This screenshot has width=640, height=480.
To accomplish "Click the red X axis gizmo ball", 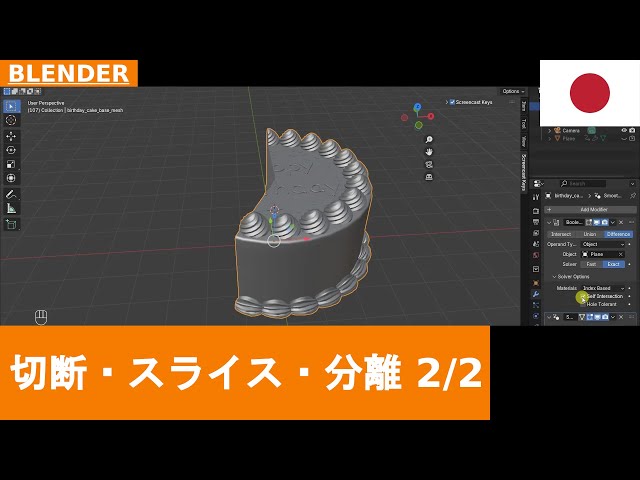I will 431,116.
